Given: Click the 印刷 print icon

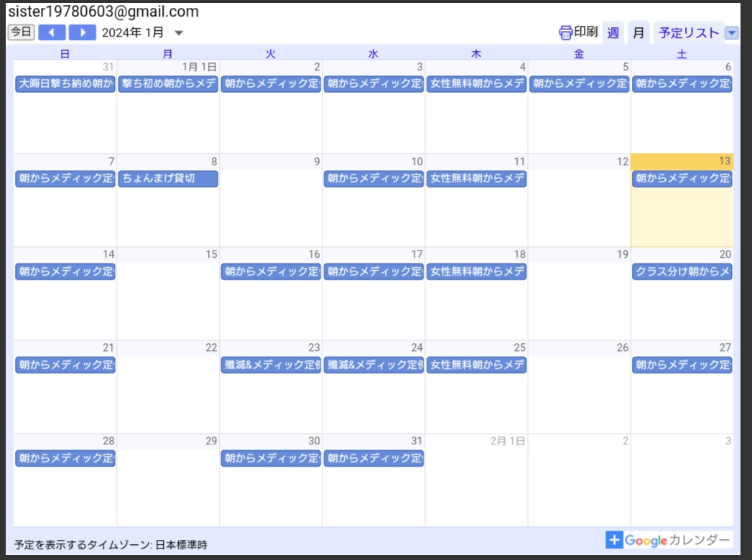Looking at the screenshot, I should pyautogui.click(x=565, y=32).
